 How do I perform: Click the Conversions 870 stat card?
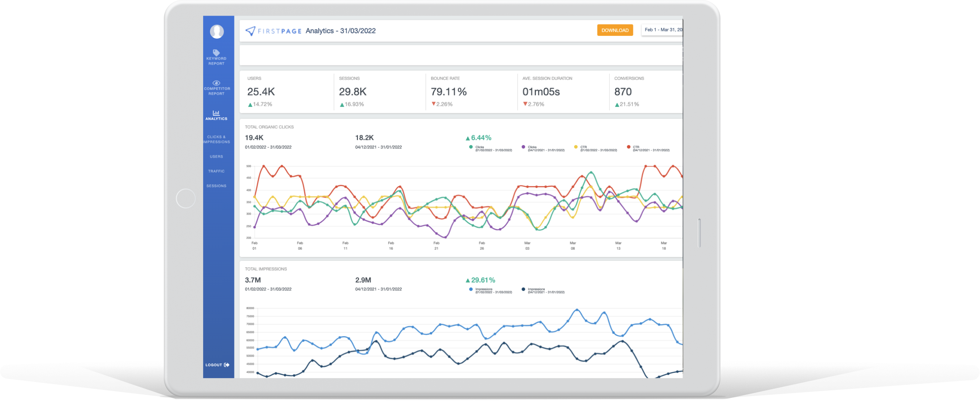[x=645, y=92]
